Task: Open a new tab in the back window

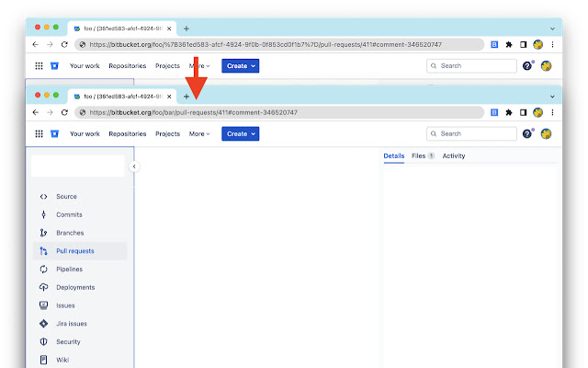Action: pyautogui.click(x=187, y=29)
